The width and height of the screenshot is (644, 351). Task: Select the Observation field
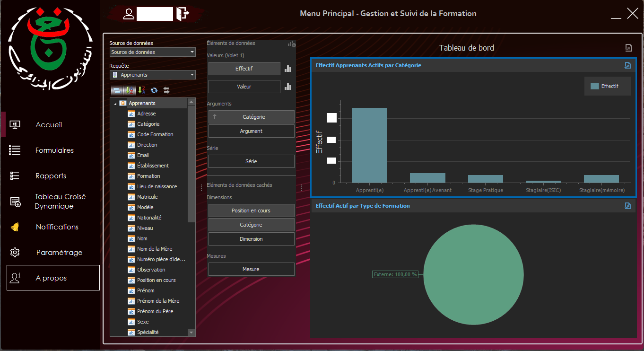click(151, 270)
